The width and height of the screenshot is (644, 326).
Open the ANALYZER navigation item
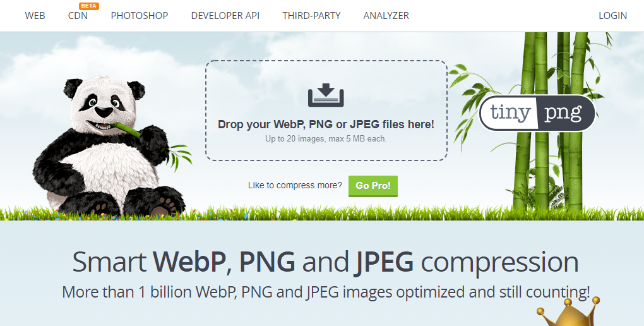(386, 16)
